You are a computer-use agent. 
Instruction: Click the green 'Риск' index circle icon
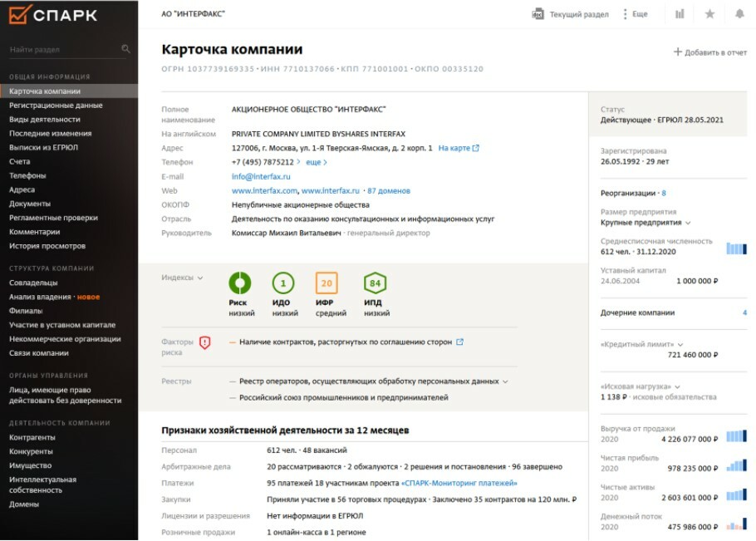pyautogui.click(x=239, y=283)
